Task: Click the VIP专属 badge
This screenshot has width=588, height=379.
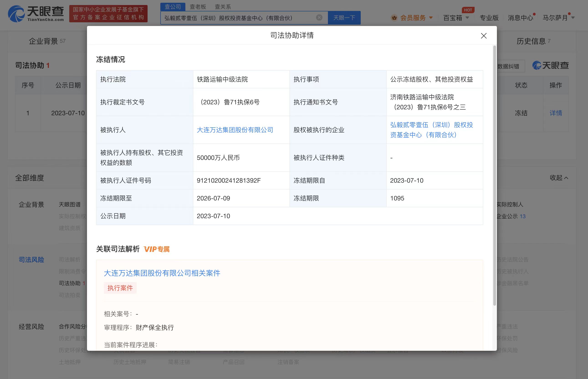Action: pos(157,249)
